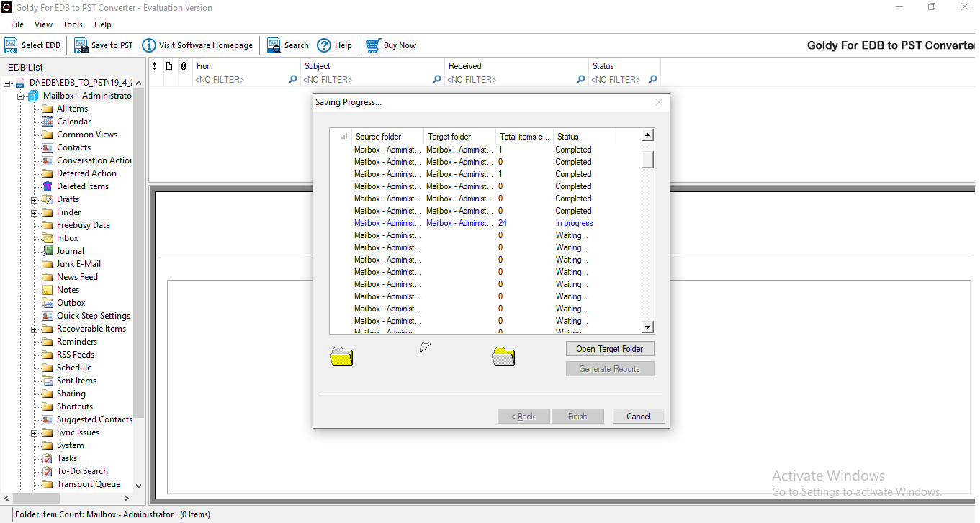
Task: Collapse the Mailbox - Administrator node
Action: (21, 96)
